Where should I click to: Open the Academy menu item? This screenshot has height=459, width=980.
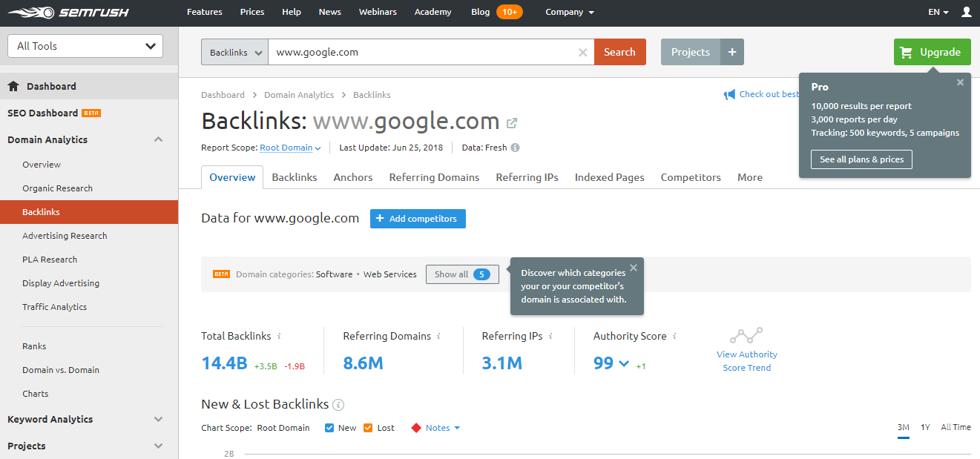[433, 12]
